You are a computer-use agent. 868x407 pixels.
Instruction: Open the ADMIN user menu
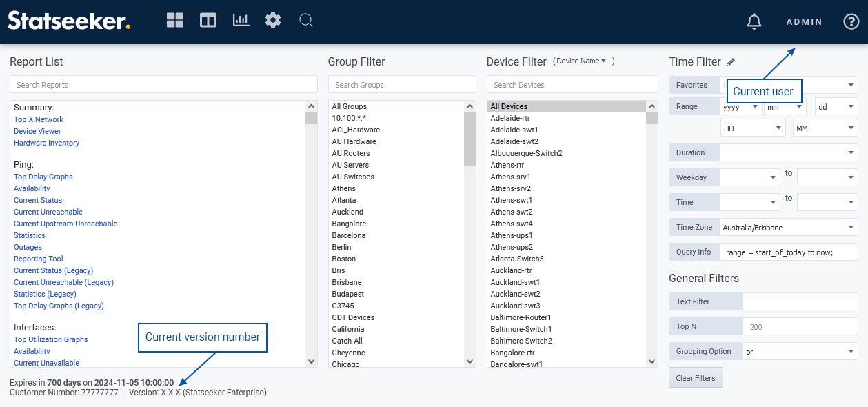(x=804, y=22)
